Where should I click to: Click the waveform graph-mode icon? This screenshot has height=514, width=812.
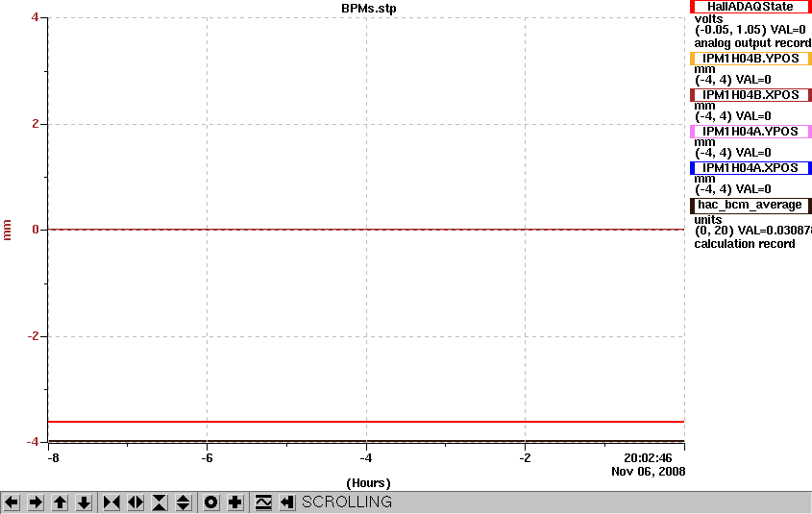pos(263,502)
